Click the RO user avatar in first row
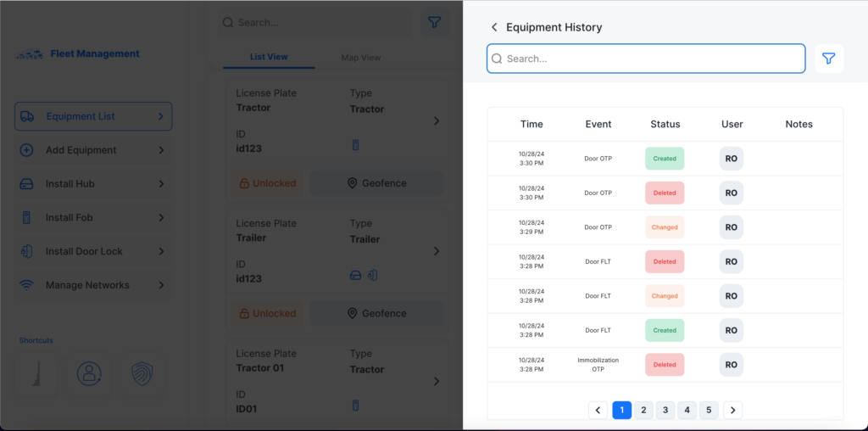The height and width of the screenshot is (431, 868). point(731,159)
